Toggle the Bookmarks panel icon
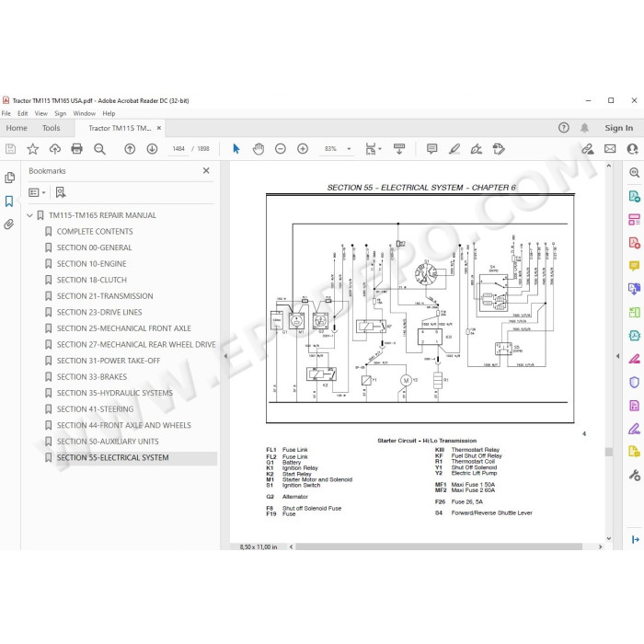Image resolution: width=644 pixels, height=644 pixels. tap(9, 201)
